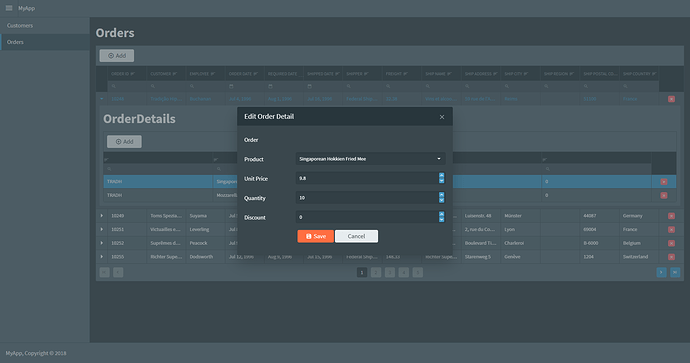Expand order row 10249

pyautogui.click(x=102, y=216)
